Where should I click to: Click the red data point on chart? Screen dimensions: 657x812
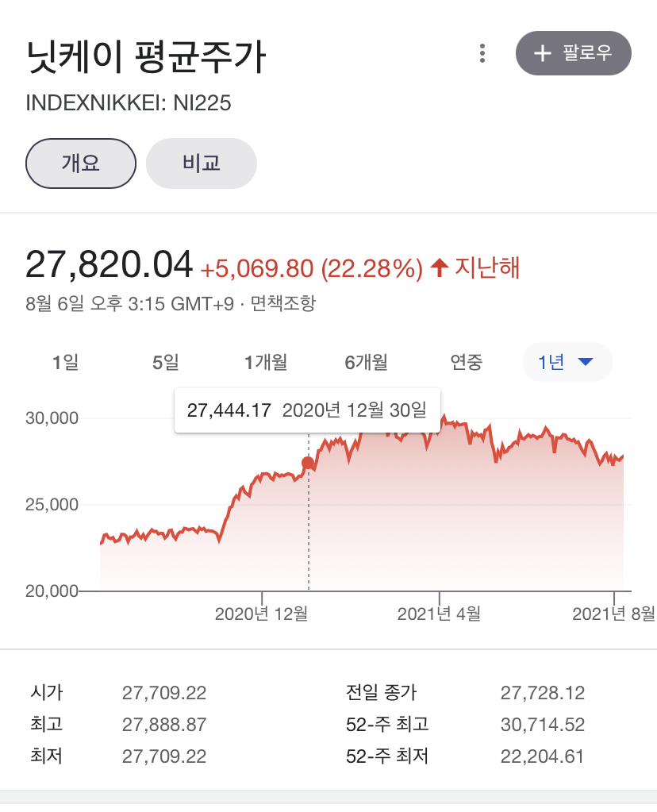pos(308,464)
